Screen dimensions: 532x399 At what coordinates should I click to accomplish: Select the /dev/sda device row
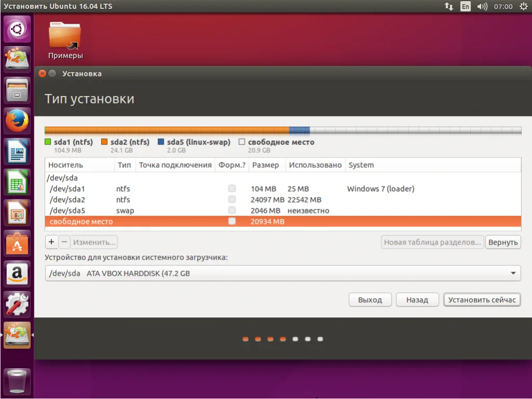pos(283,178)
